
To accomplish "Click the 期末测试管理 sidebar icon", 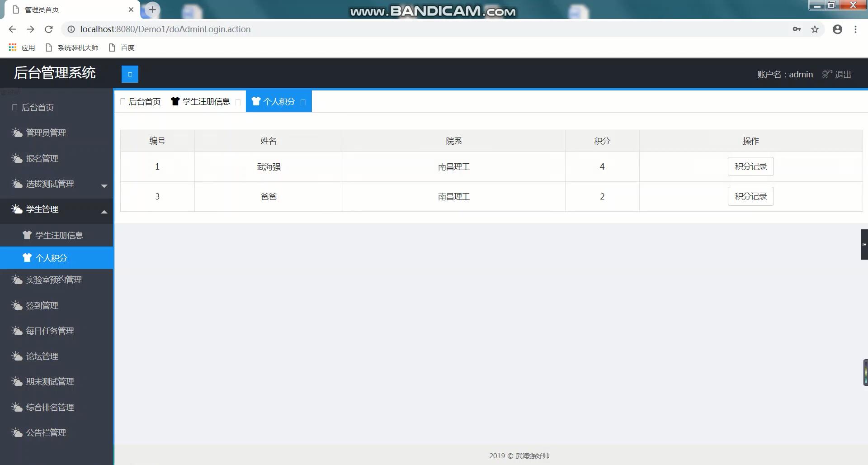I will [17, 381].
